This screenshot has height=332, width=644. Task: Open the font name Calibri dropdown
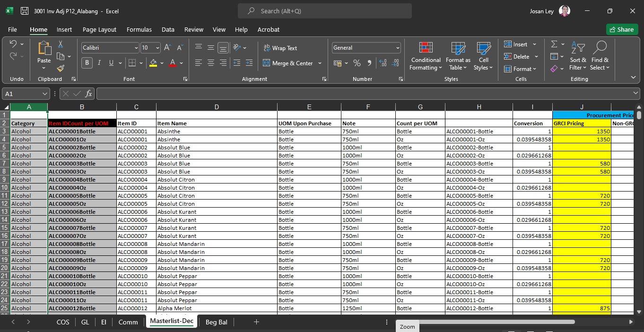(x=136, y=48)
